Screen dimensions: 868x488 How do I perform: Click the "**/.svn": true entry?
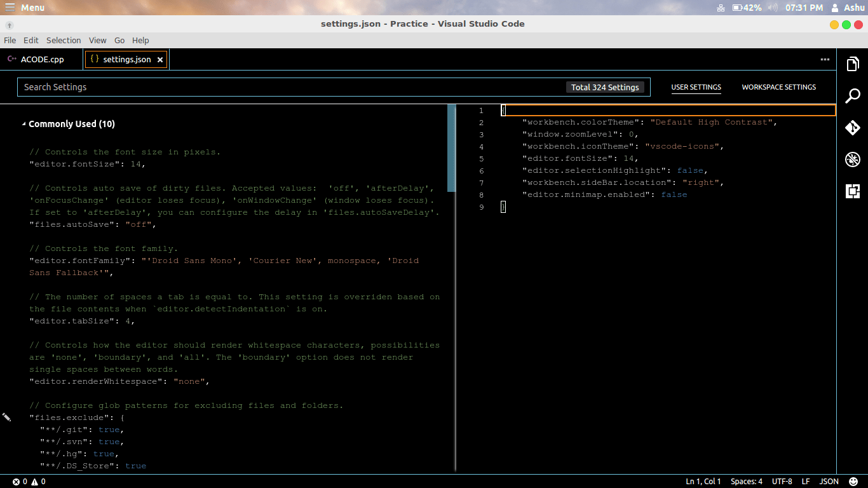82,442
